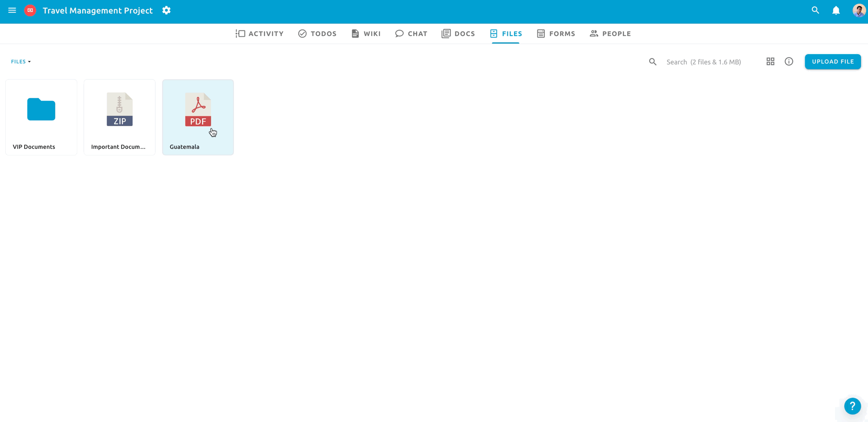Click the red project icon beside the title
Image resolution: width=868 pixels, height=422 pixels.
[30, 10]
